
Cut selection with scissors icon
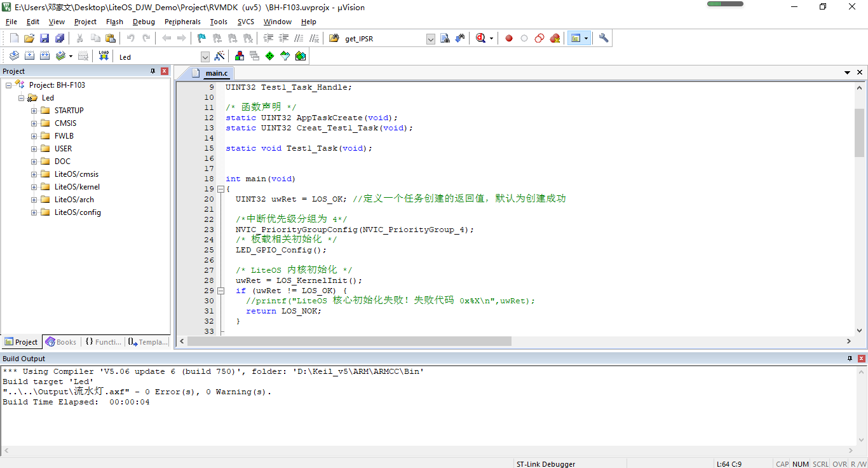(80, 38)
